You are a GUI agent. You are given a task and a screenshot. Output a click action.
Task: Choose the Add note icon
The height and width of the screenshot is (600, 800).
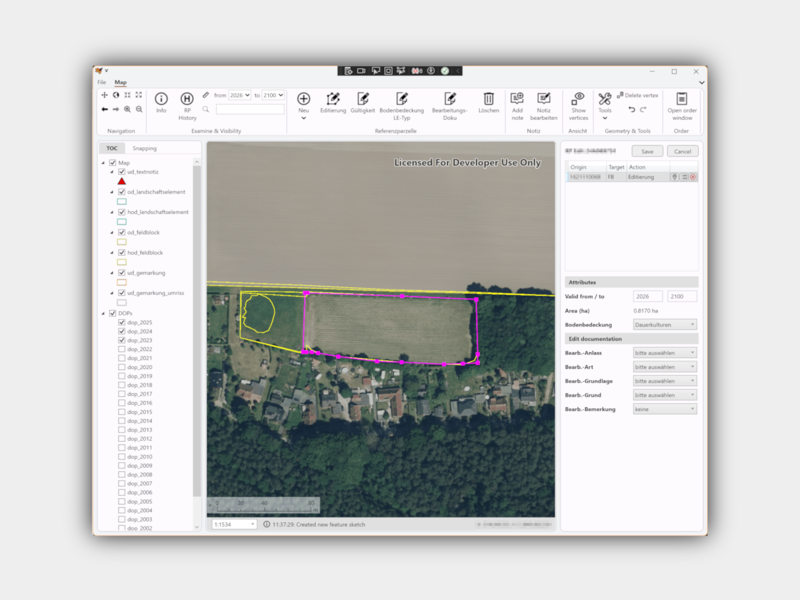pyautogui.click(x=517, y=98)
